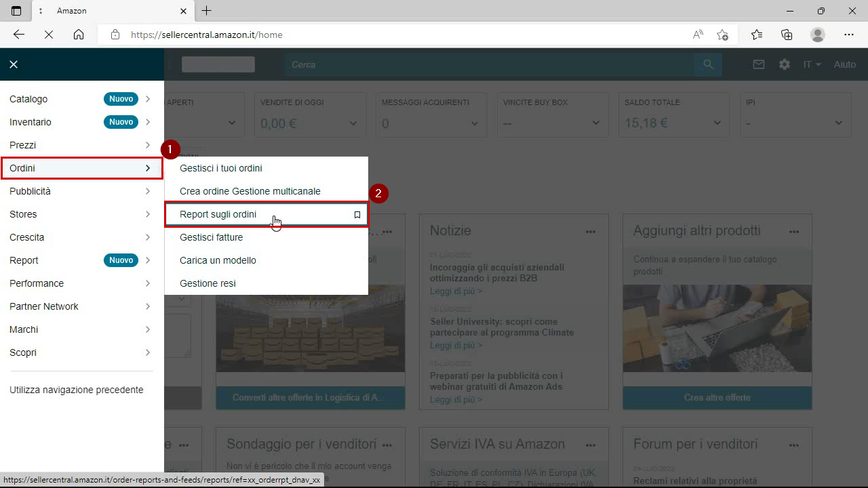
Task: Expand the Catalogo menu item
Action: (x=82, y=99)
